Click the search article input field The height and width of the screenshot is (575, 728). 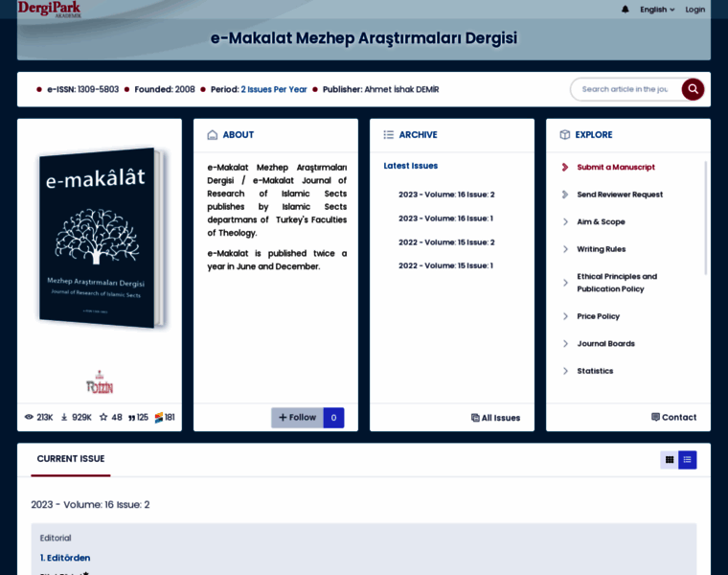[625, 89]
